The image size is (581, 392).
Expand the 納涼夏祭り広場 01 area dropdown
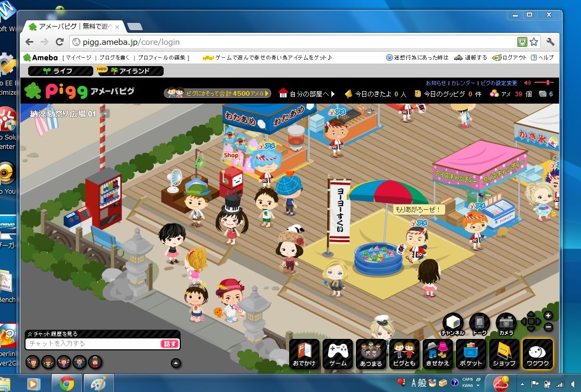click(x=105, y=114)
